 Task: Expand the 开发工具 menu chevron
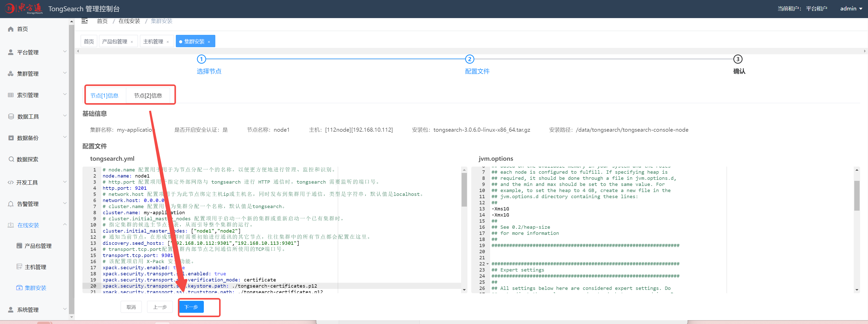[x=65, y=182]
